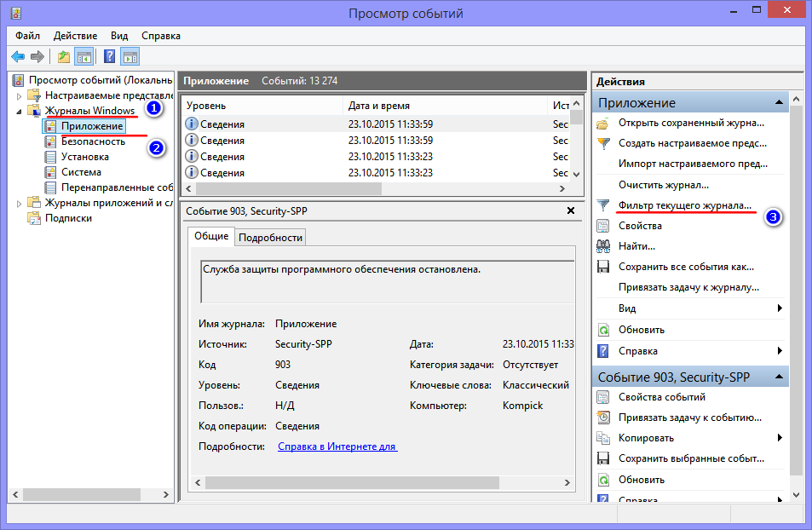Click the funnel icon of Фильтр текущего журнала

(x=602, y=205)
